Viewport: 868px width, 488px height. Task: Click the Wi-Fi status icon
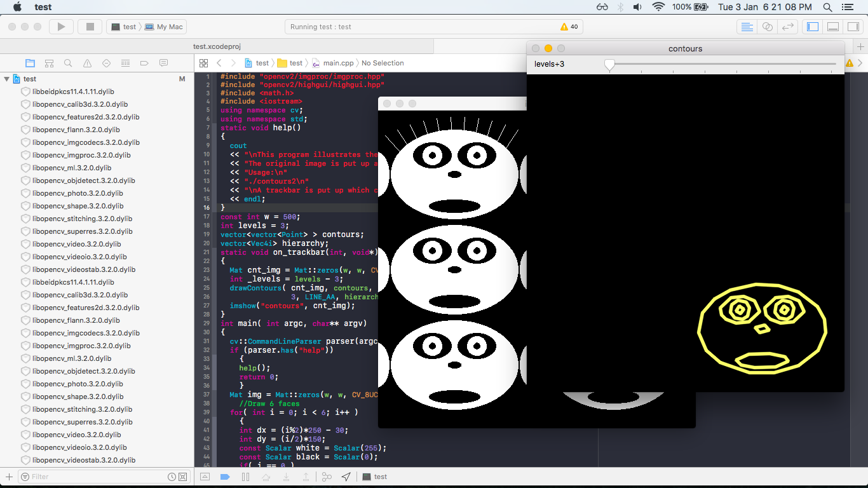(x=658, y=7)
